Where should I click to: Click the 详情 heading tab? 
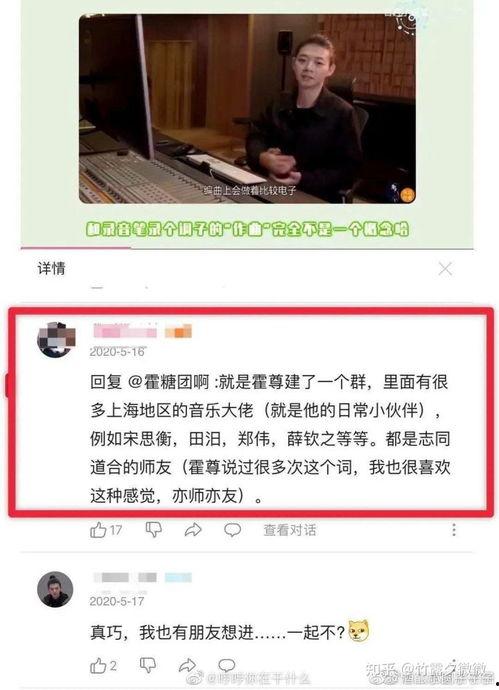point(51,268)
